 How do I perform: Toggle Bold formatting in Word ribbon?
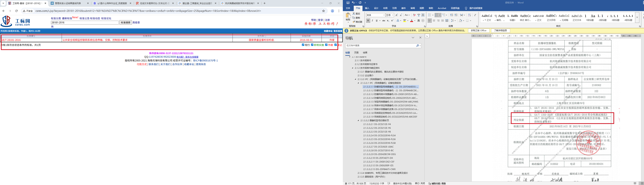click(368, 21)
